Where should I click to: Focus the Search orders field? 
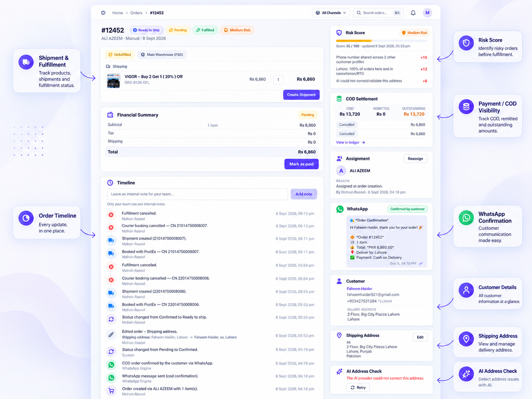point(378,13)
